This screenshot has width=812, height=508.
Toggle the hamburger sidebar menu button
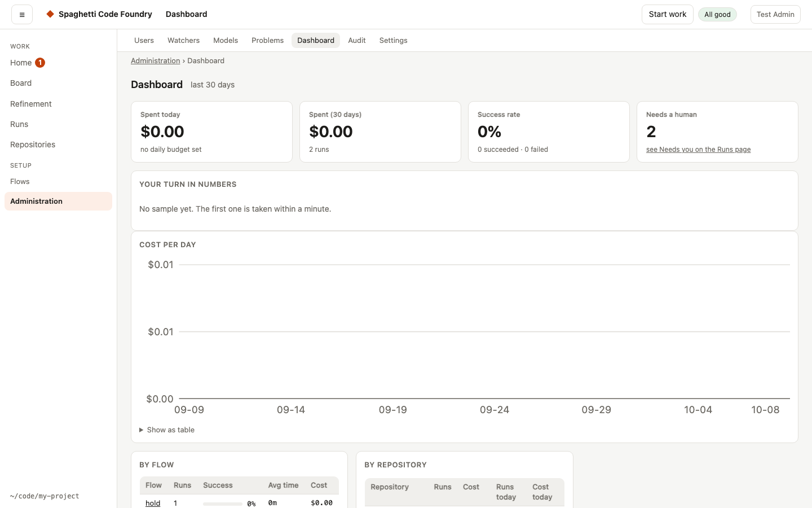point(22,15)
